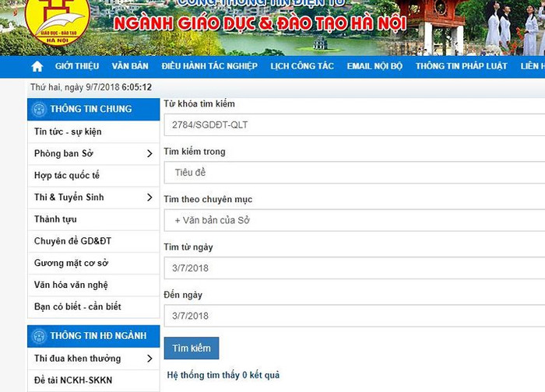Screen dimensions: 545x392
Task: Click the THÔNG TIN HĐ NGÀNH header emblem icon
Action: coord(39,336)
